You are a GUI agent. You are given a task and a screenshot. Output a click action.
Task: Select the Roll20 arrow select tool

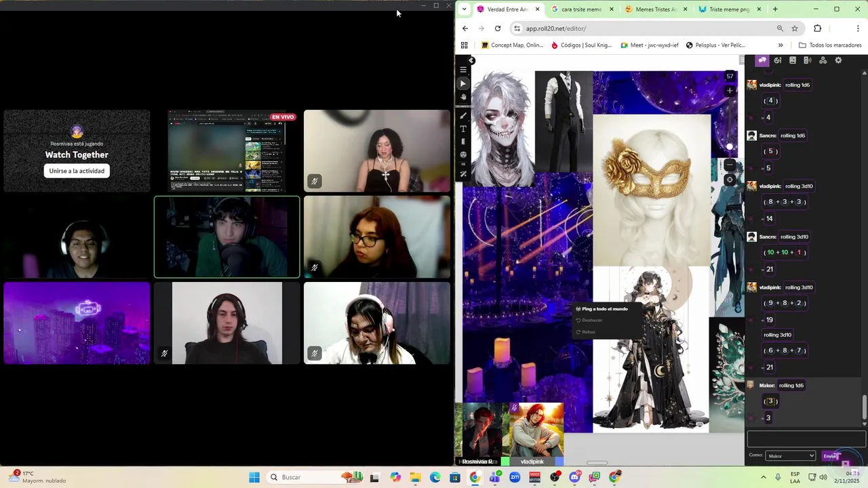pyautogui.click(x=463, y=83)
